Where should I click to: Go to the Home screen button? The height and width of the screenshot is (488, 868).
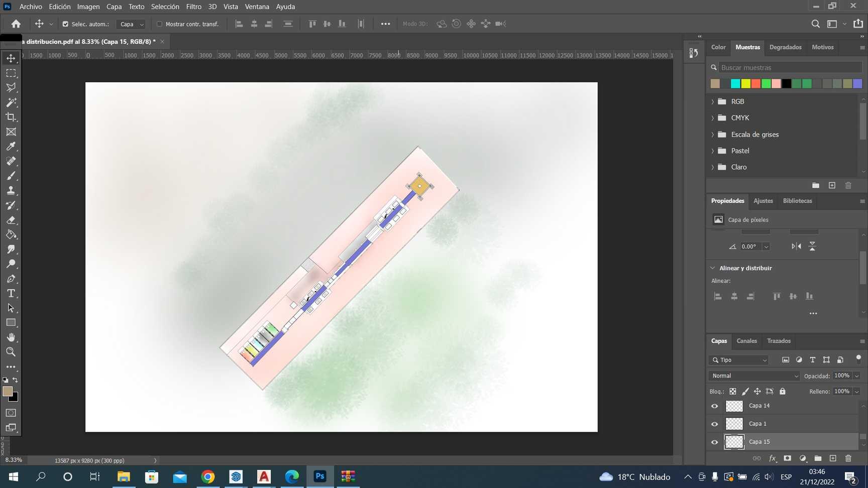pyautogui.click(x=16, y=24)
